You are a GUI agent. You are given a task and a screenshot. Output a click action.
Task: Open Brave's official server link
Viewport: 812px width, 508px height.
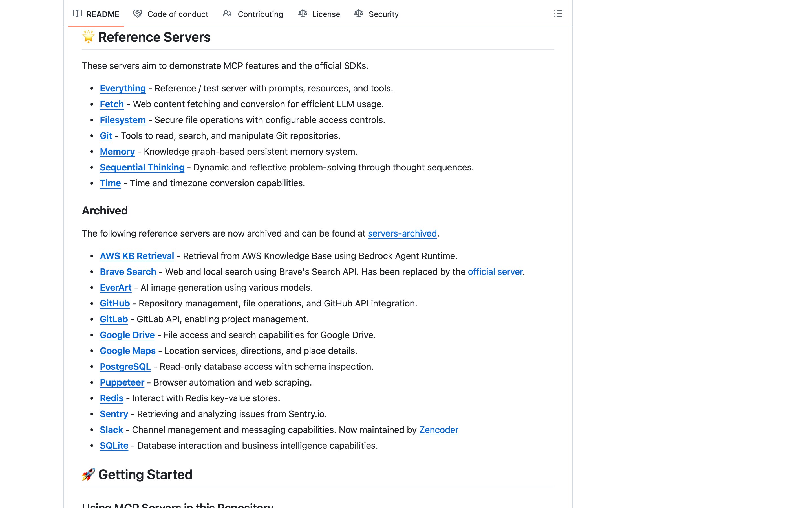pyautogui.click(x=495, y=272)
